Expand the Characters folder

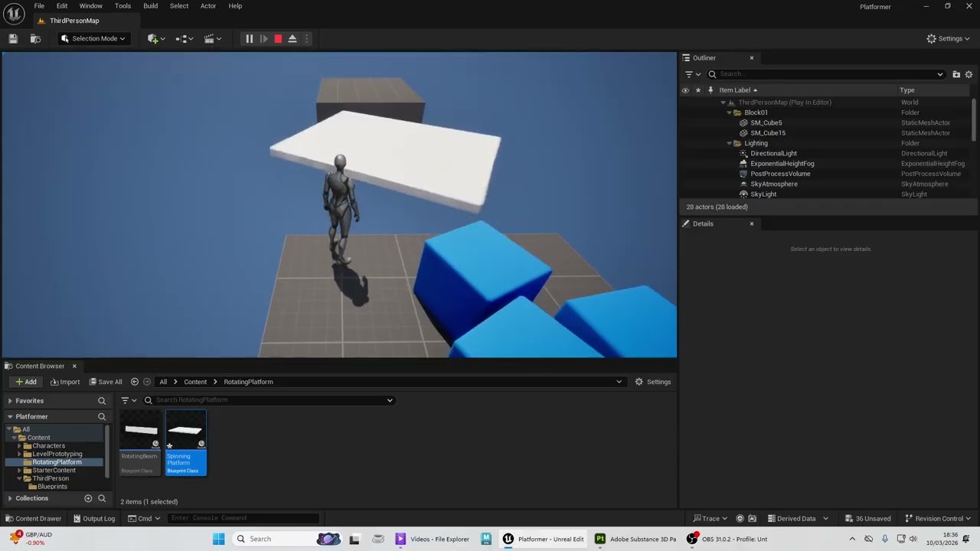coord(20,446)
